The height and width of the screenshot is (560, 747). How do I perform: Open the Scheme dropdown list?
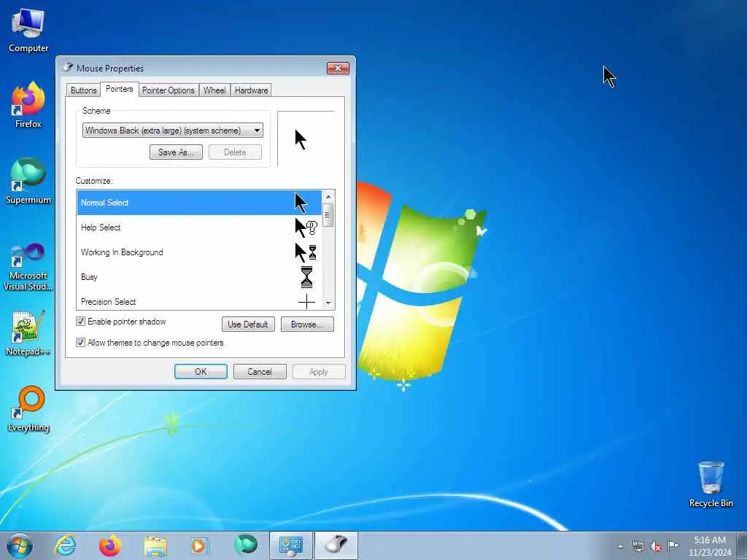[x=172, y=131]
